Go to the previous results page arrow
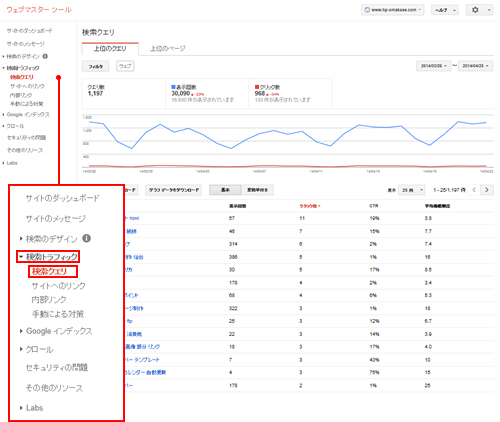Image resolution: width=500 pixels, height=422 pixels. [x=474, y=190]
